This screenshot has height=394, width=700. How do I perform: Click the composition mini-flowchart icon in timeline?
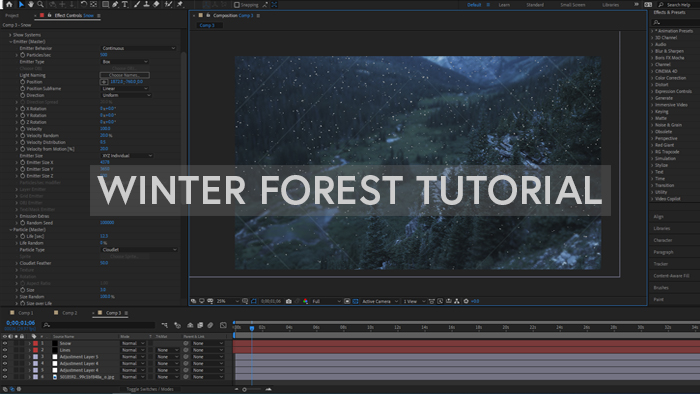coord(165,325)
